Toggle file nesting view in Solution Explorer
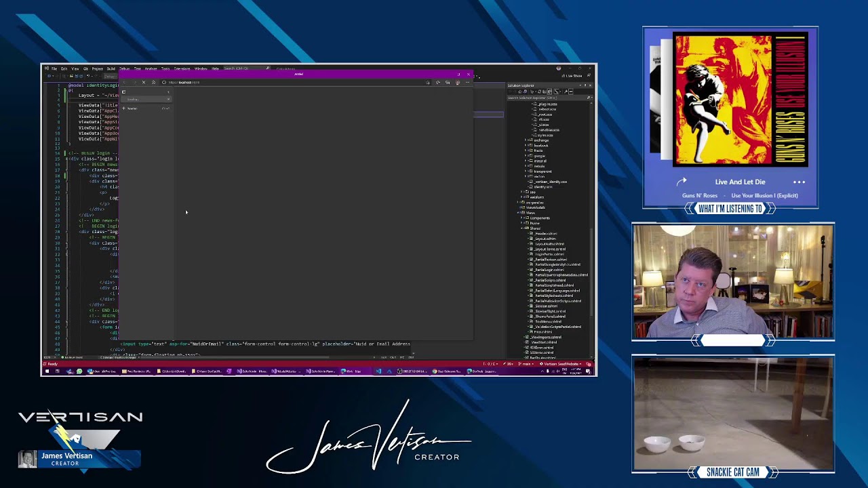This screenshot has height=488, width=868. (x=556, y=91)
